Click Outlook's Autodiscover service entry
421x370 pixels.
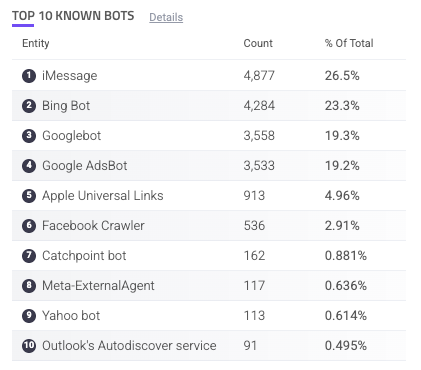[129, 346]
